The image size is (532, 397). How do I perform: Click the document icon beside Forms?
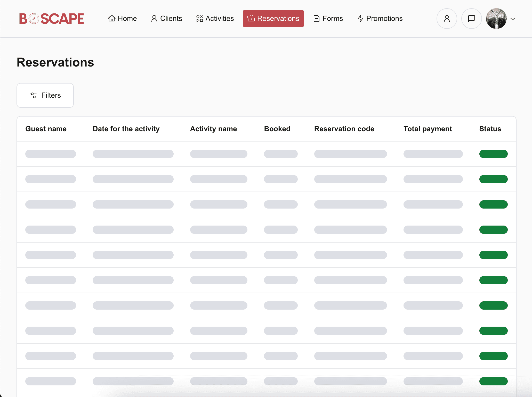[316, 19]
